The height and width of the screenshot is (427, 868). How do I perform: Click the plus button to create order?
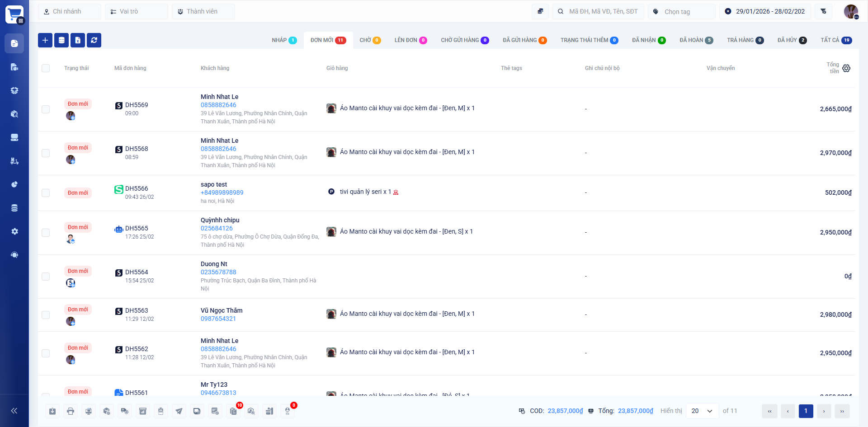pyautogui.click(x=45, y=40)
